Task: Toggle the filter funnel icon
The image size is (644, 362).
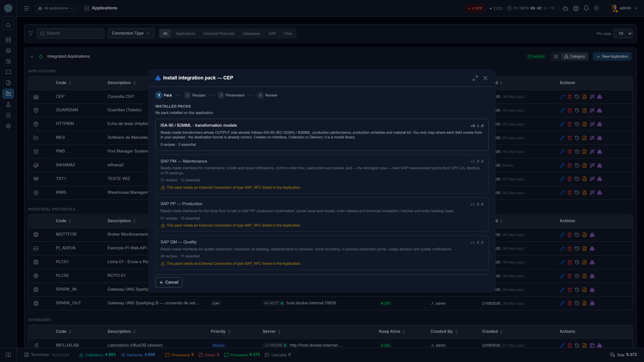Action: [x=31, y=34]
